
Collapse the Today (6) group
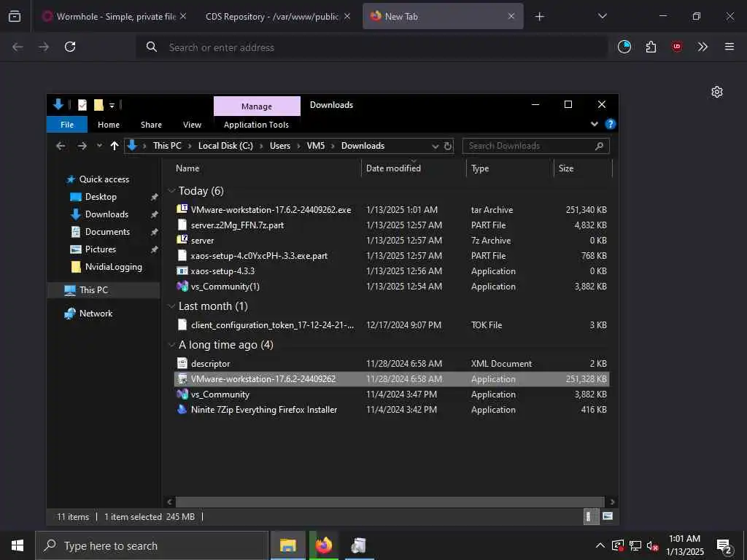[x=171, y=191]
